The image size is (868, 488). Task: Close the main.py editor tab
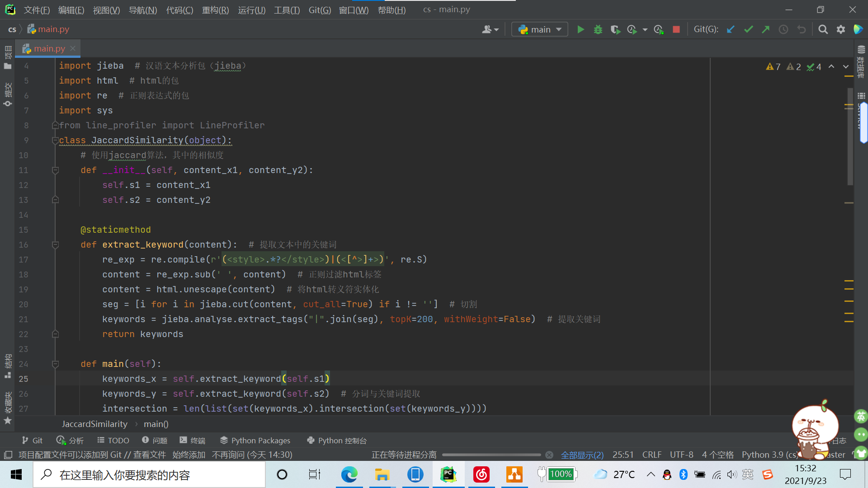pos(73,48)
